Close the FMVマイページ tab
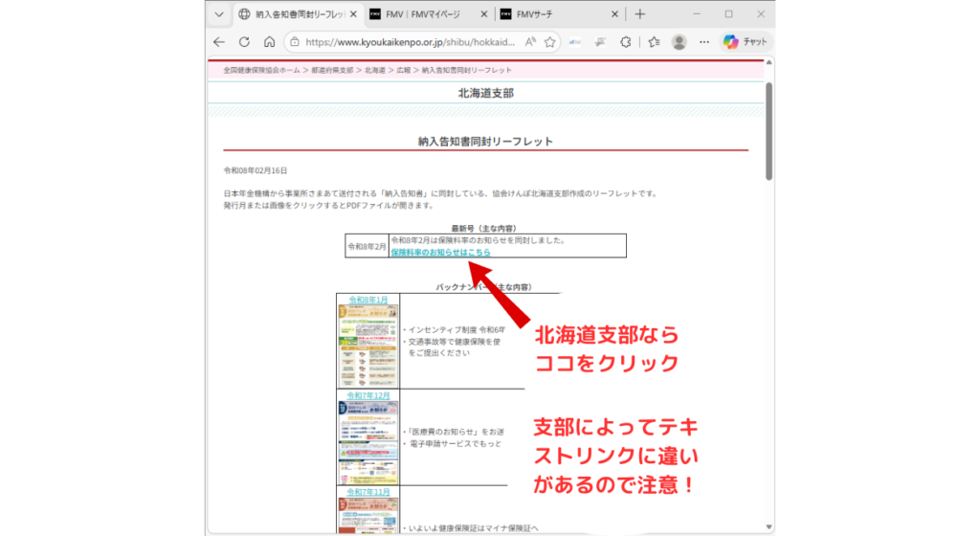The height and width of the screenshot is (536, 980). click(x=483, y=13)
